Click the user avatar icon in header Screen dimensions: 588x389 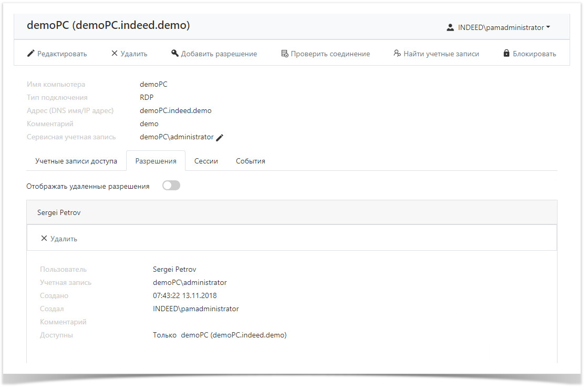pos(450,28)
